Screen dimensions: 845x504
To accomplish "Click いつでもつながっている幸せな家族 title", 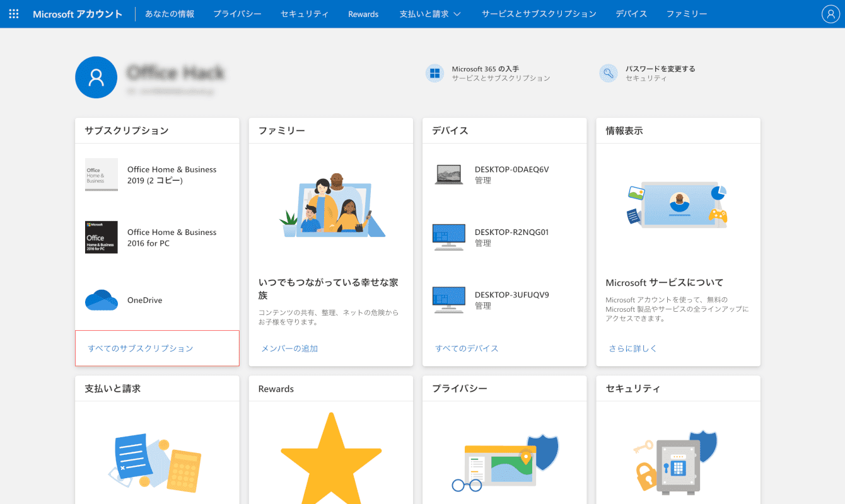I will [329, 289].
